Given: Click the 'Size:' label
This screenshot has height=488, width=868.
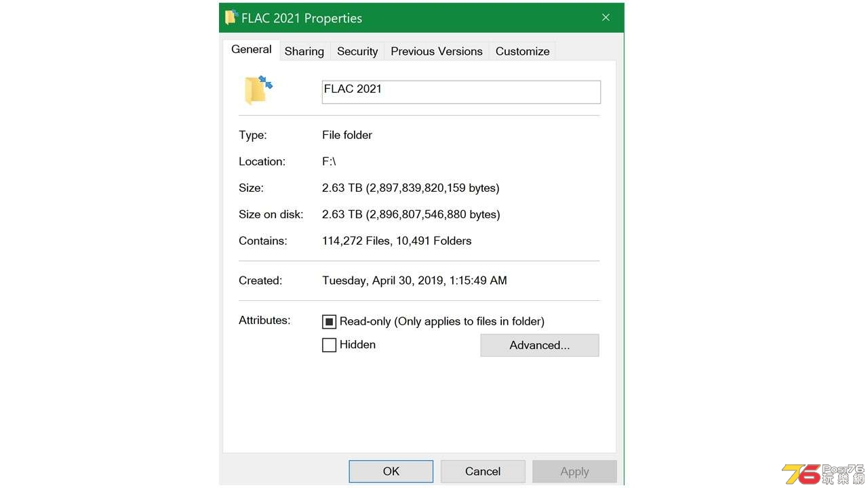Looking at the screenshot, I should pyautogui.click(x=251, y=188).
